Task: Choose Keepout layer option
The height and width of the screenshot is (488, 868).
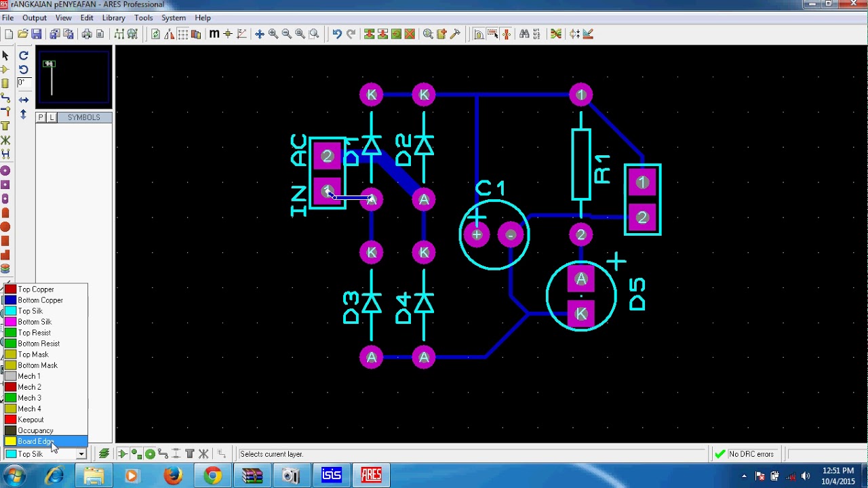Action: [x=45, y=420]
